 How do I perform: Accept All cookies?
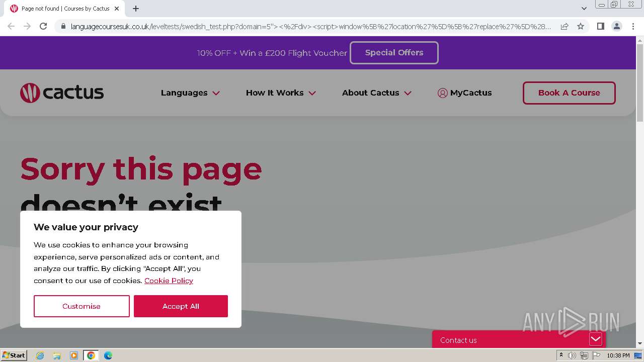click(181, 306)
